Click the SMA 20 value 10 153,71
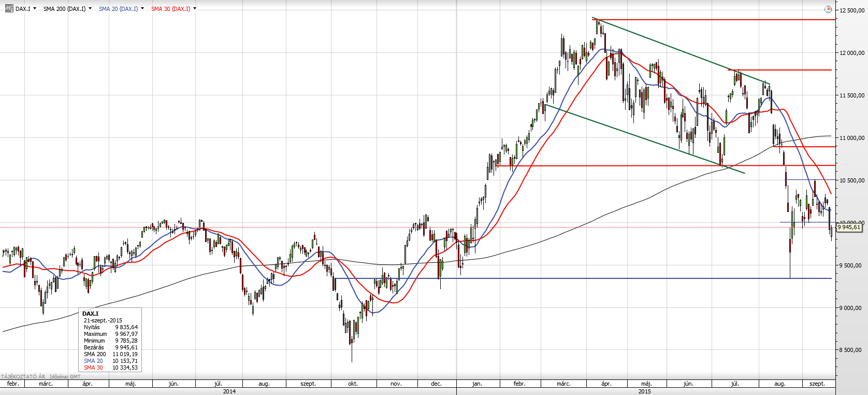Screen dimensions: 868x395 (125, 361)
